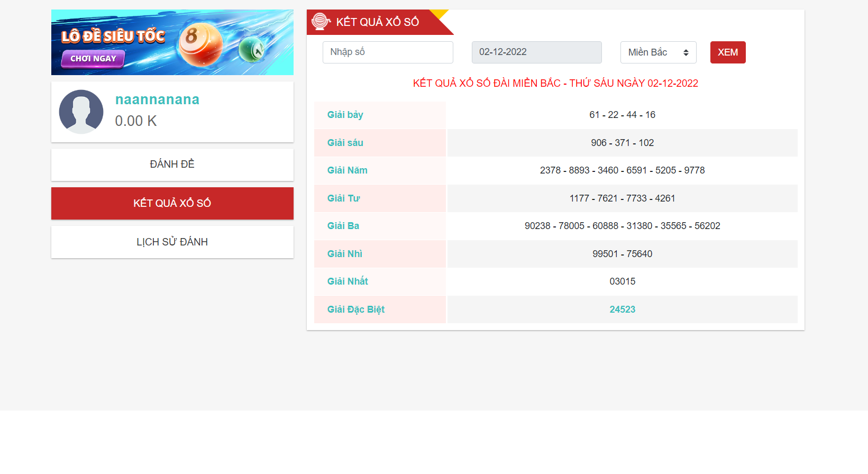
Task: Open the Lô Đề Siêu Tốc banner
Action: 172,42
